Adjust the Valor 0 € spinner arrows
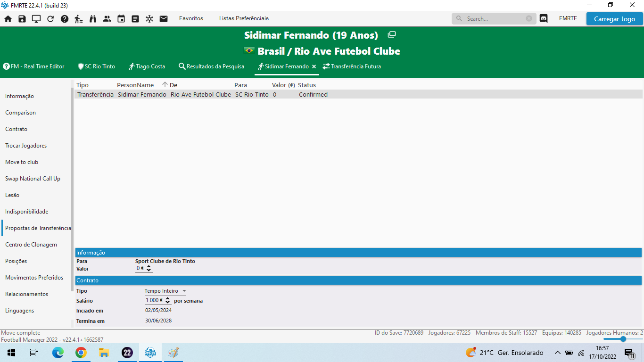Screen dimensions: 644x362 [149, 268]
